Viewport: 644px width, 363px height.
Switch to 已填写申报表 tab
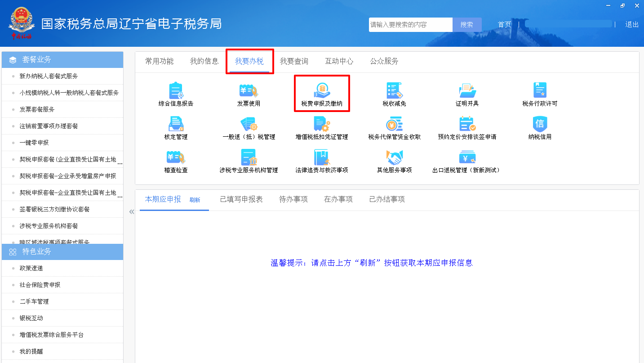(241, 199)
